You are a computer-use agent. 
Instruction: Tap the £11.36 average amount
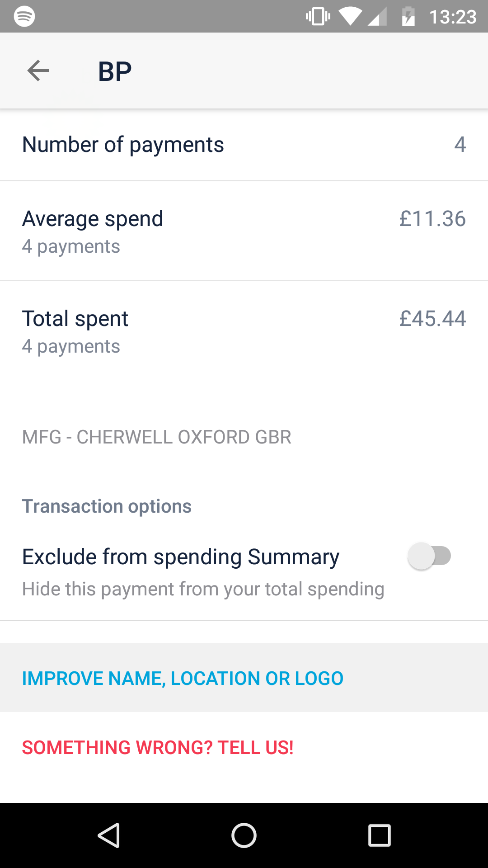pos(432,219)
